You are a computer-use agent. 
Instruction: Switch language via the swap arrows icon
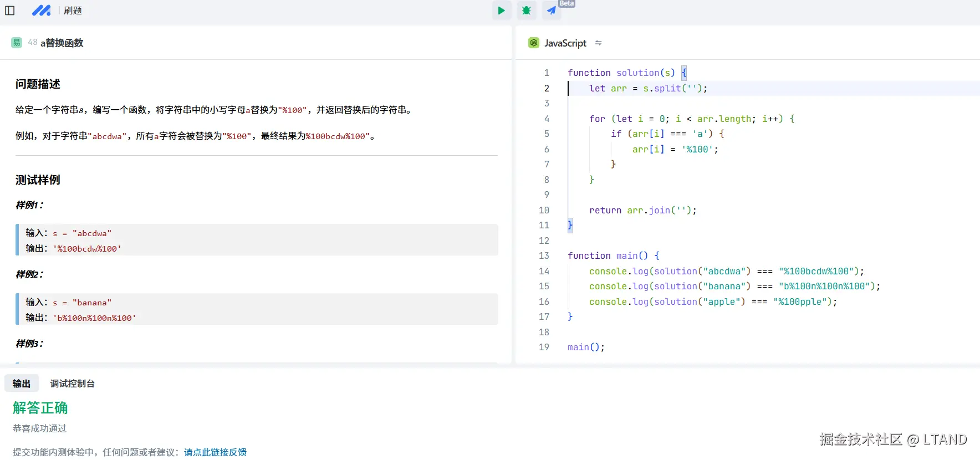(598, 43)
